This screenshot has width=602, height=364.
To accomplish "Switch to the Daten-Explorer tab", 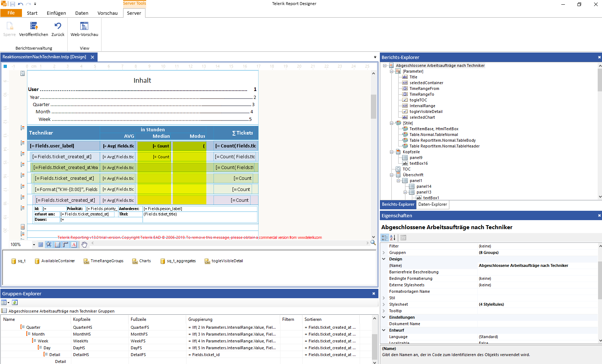I will [x=432, y=204].
